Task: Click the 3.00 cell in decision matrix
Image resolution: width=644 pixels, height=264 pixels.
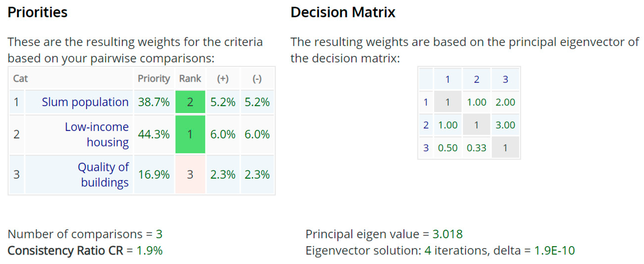Action: tap(505, 125)
